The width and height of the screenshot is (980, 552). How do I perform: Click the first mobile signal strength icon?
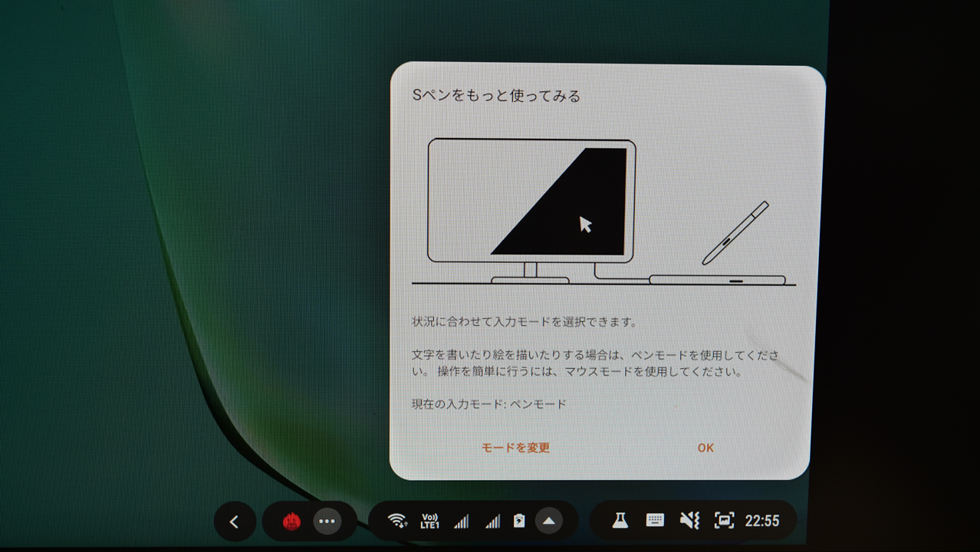[x=461, y=521]
